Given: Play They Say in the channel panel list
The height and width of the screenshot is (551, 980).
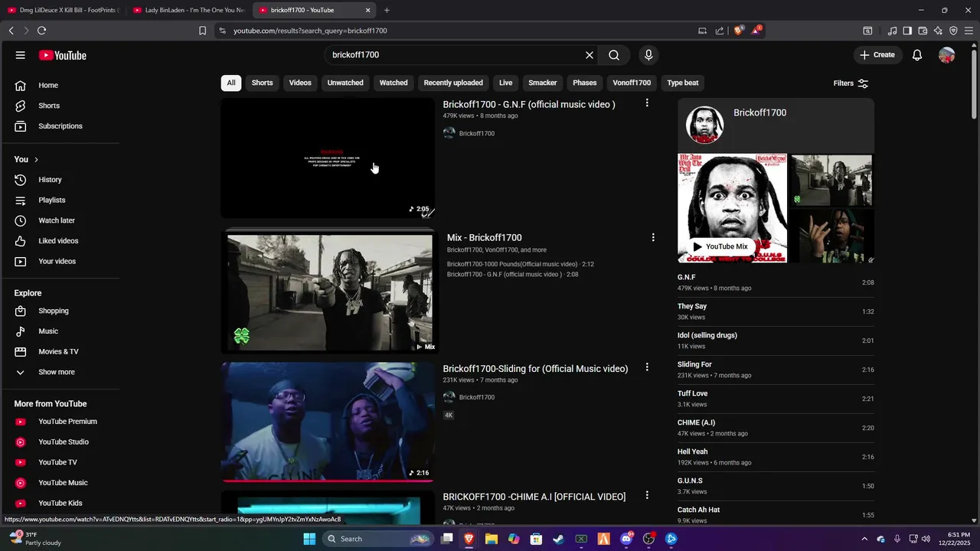Looking at the screenshot, I should coord(776,311).
